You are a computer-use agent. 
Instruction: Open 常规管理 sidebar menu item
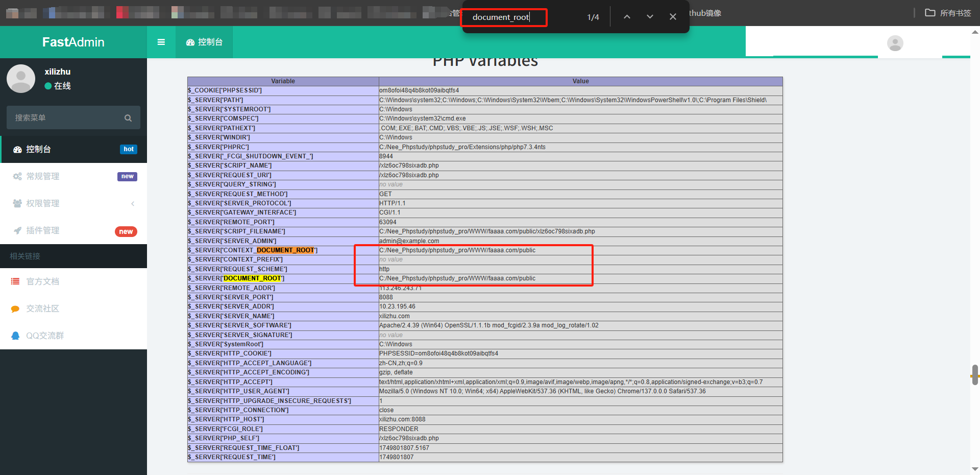coord(73,176)
